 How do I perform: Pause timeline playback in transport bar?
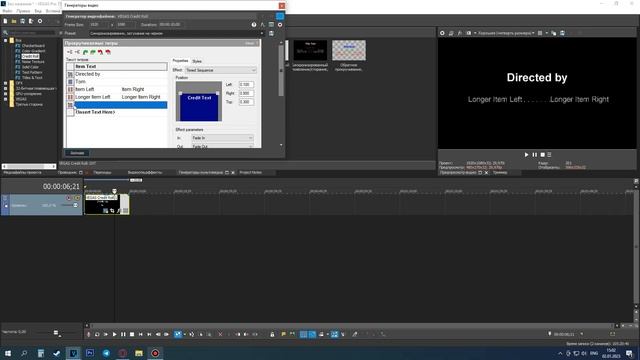[123, 334]
